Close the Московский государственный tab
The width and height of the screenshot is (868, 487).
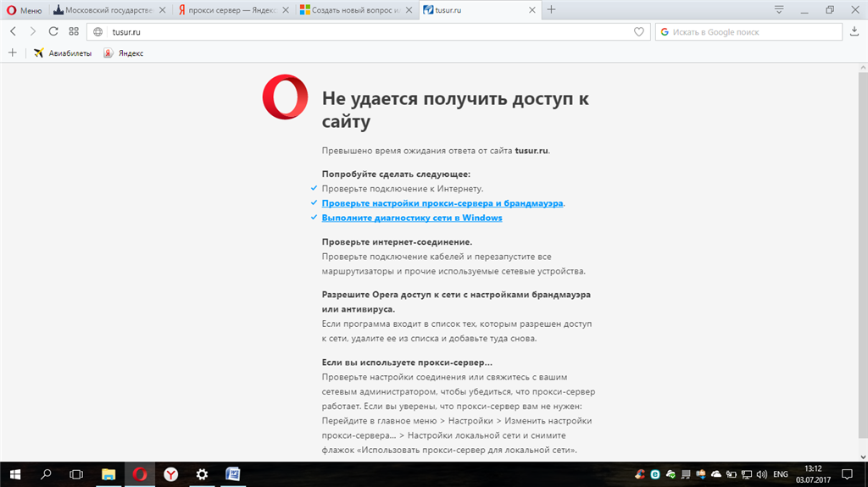[162, 10]
